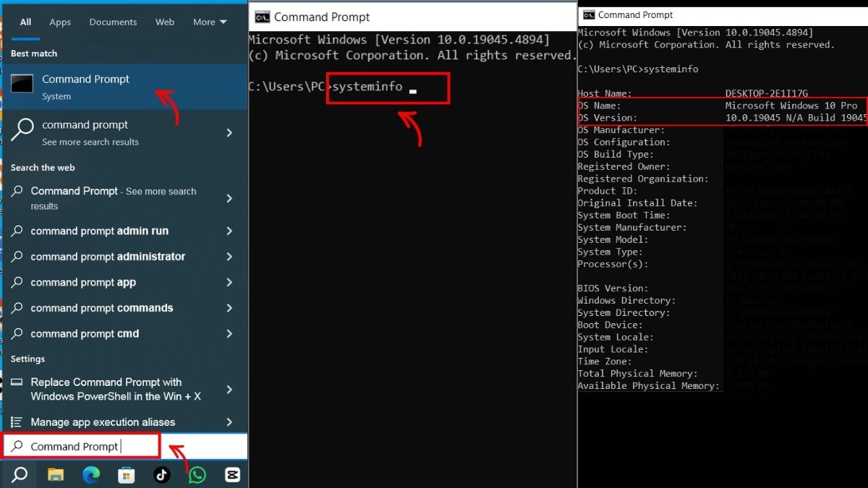Click the 'OS Manufacturer:' label
The image size is (868, 488).
point(621,130)
